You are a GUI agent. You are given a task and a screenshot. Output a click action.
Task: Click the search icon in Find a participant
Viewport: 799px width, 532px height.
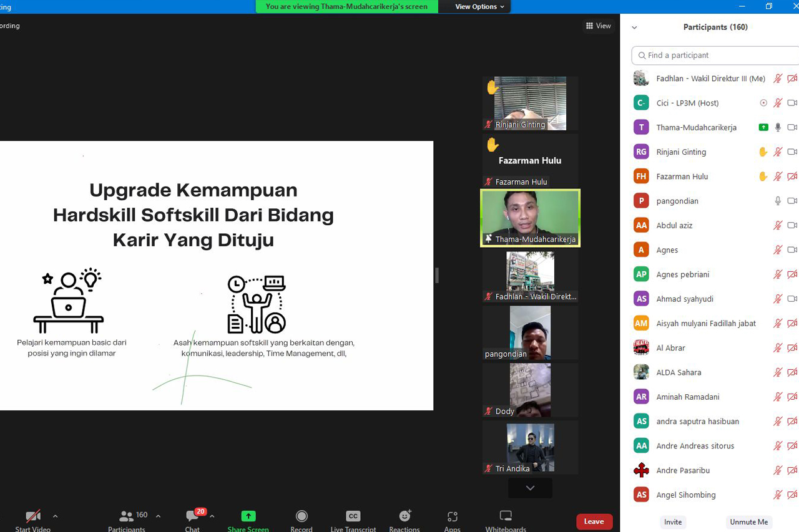pos(642,56)
